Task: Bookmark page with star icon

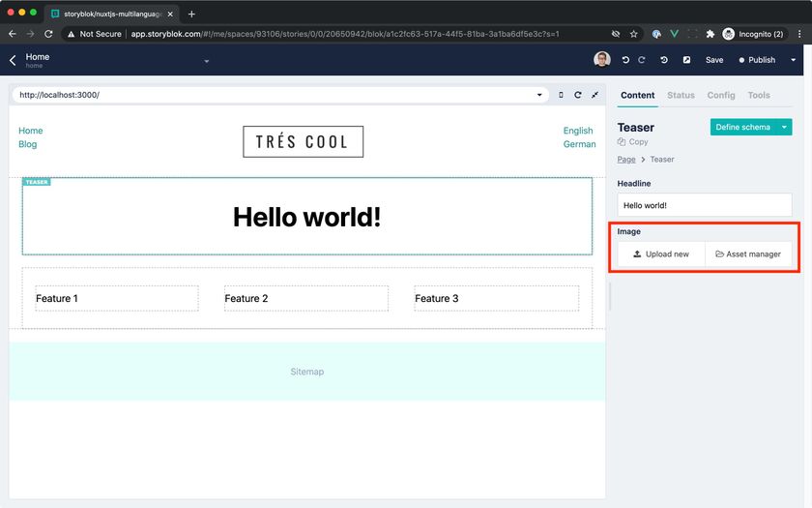Action: (x=634, y=34)
